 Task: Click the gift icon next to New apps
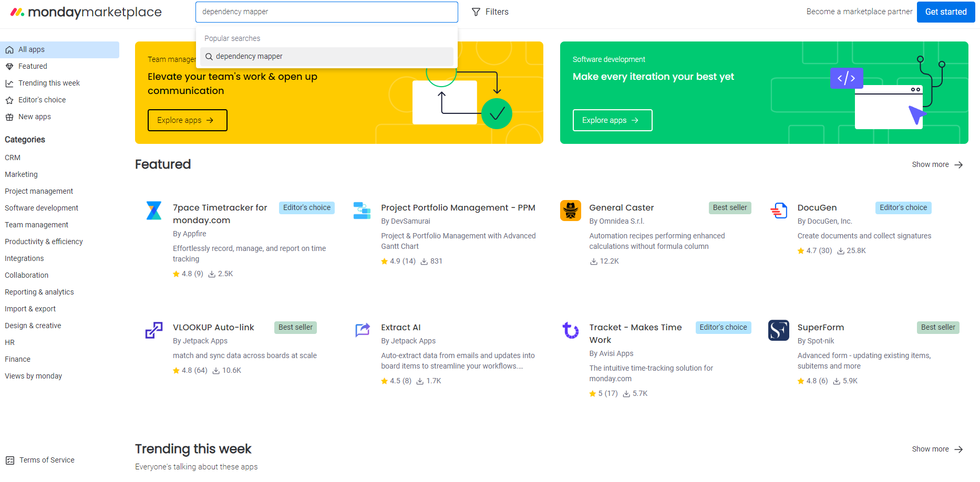point(9,117)
